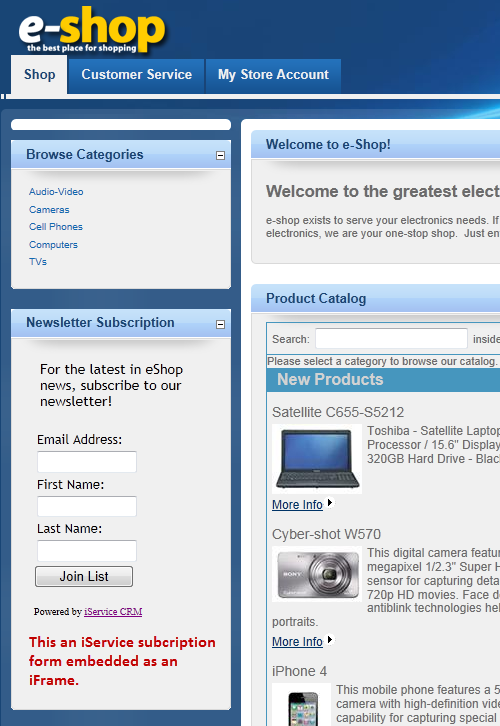Click the New Products heading

[x=330, y=380]
